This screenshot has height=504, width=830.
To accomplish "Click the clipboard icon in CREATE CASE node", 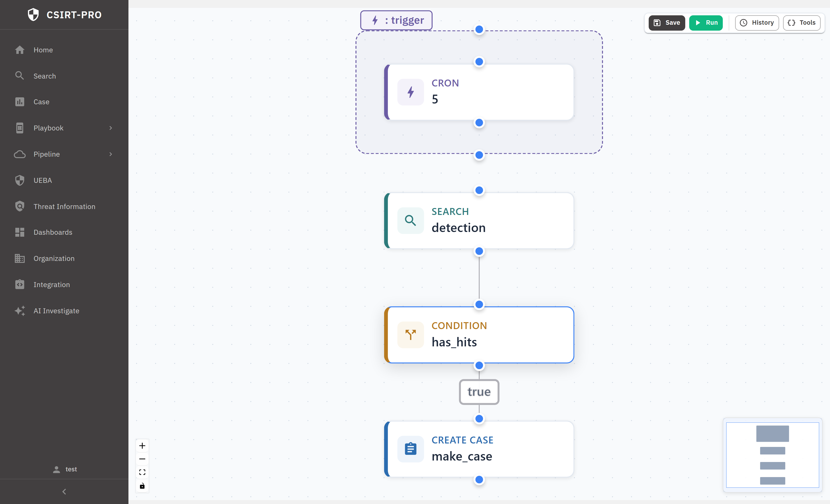I will [410, 449].
